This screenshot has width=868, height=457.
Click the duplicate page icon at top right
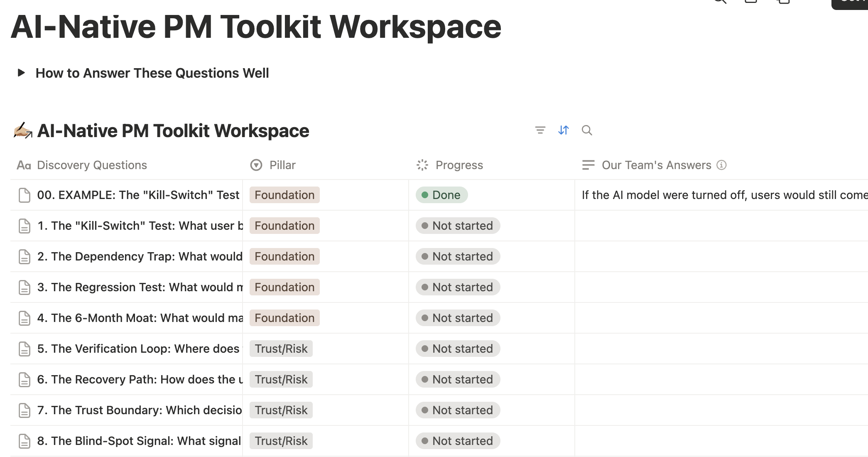pos(783,2)
